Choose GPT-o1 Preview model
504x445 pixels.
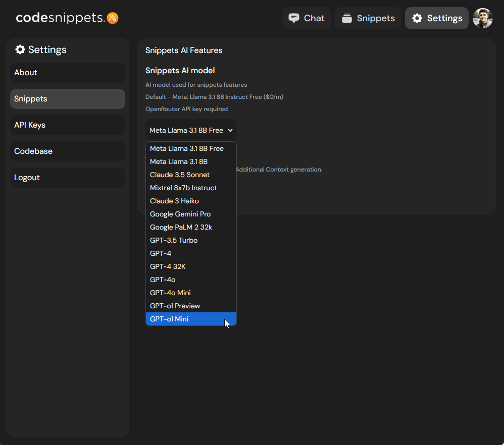pos(191,306)
